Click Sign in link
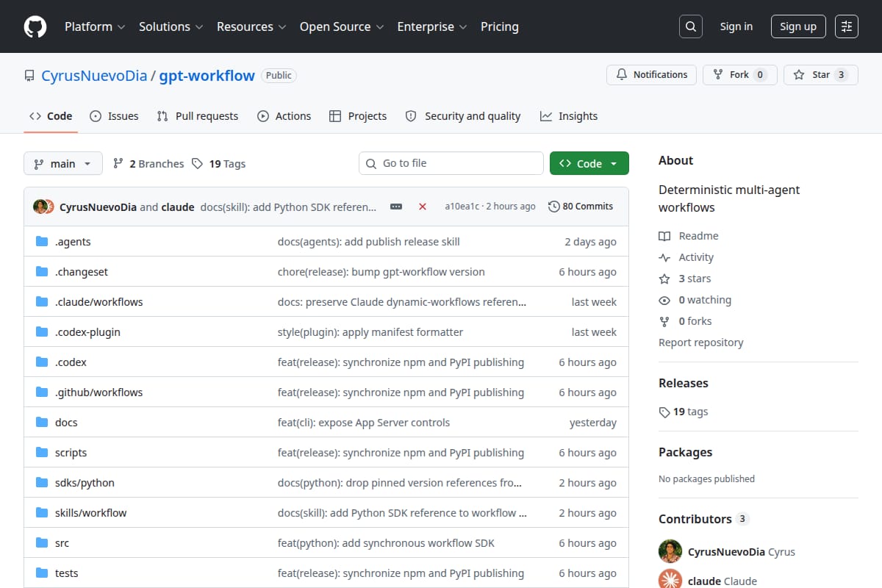 click(736, 26)
